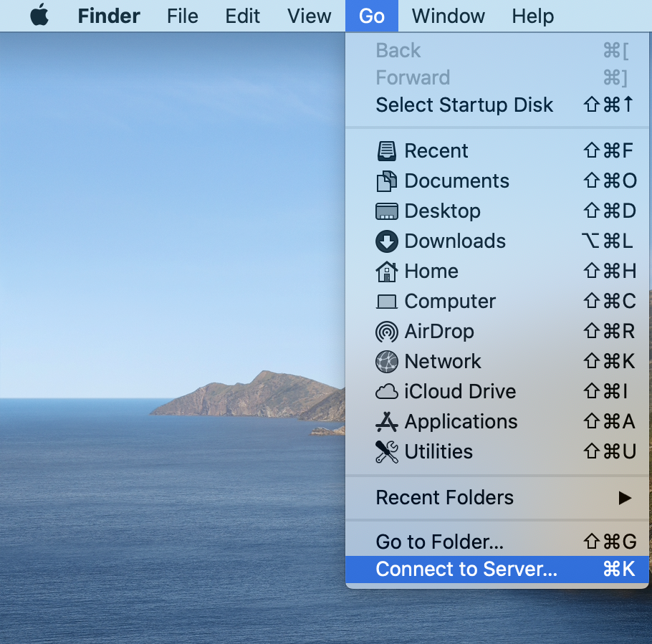This screenshot has width=652, height=644.
Task: Click the Desktop screen icon
Action: [387, 211]
